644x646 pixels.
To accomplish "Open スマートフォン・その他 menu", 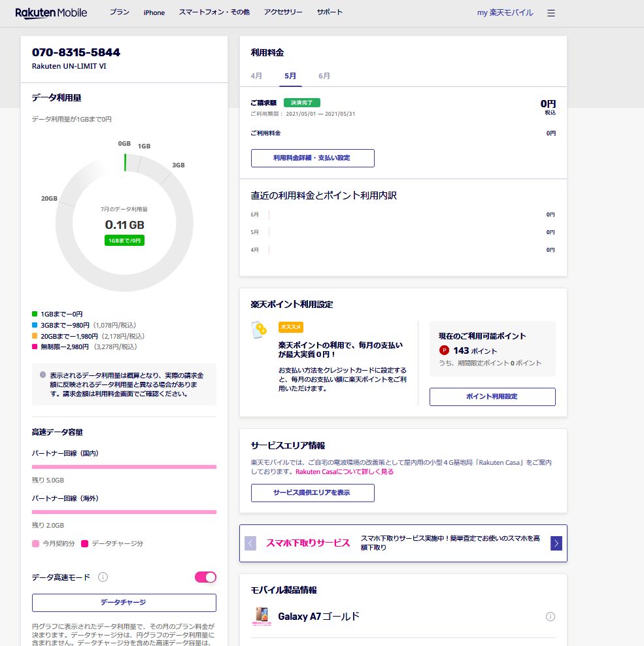I will coord(214,12).
